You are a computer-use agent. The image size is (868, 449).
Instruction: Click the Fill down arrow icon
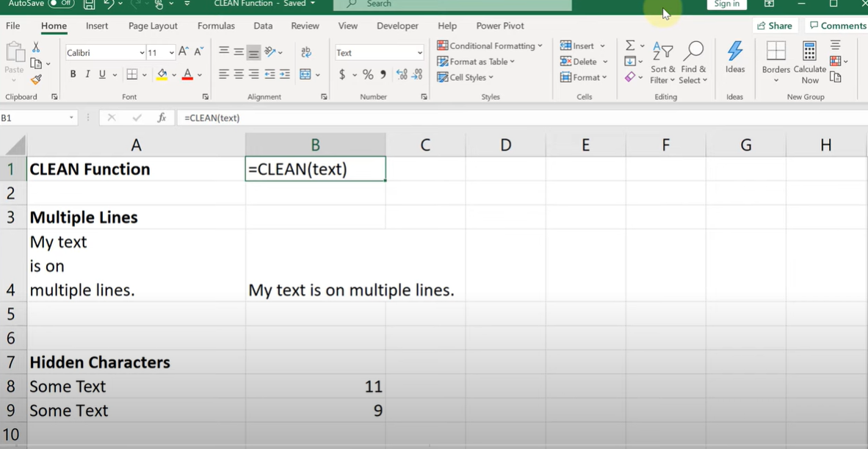point(630,61)
